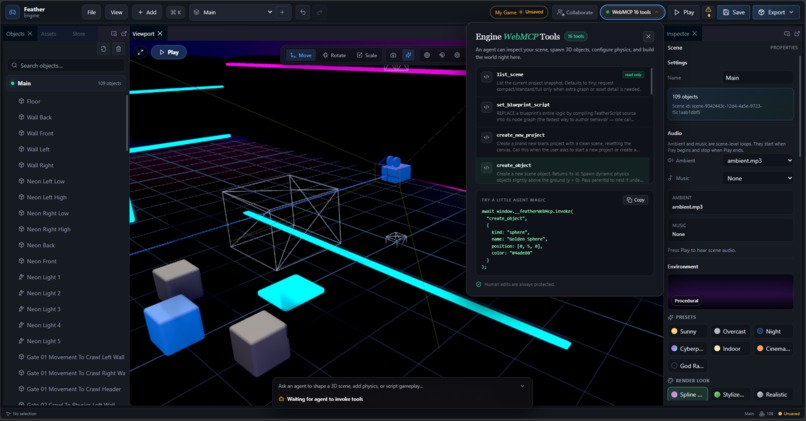This screenshot has width=806, height=421.
Task: Click the redo arrow icon
Action: (320, 12)
